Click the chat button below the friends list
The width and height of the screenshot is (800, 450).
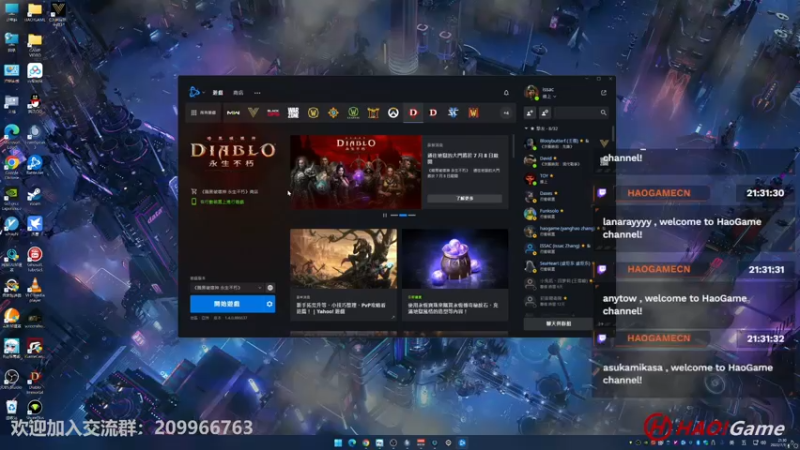tap(558, 323)
